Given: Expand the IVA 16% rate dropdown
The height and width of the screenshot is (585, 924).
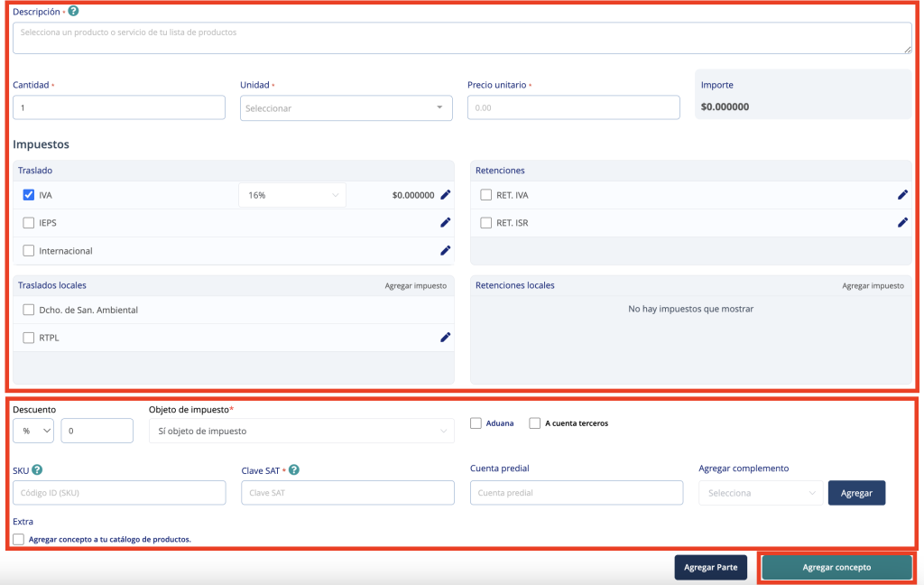Looking at the screenshot, I should coord(292,195).
